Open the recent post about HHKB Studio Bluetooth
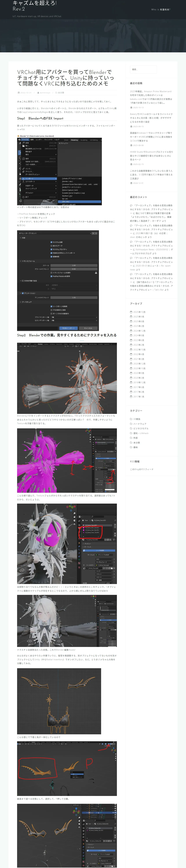 151,156
